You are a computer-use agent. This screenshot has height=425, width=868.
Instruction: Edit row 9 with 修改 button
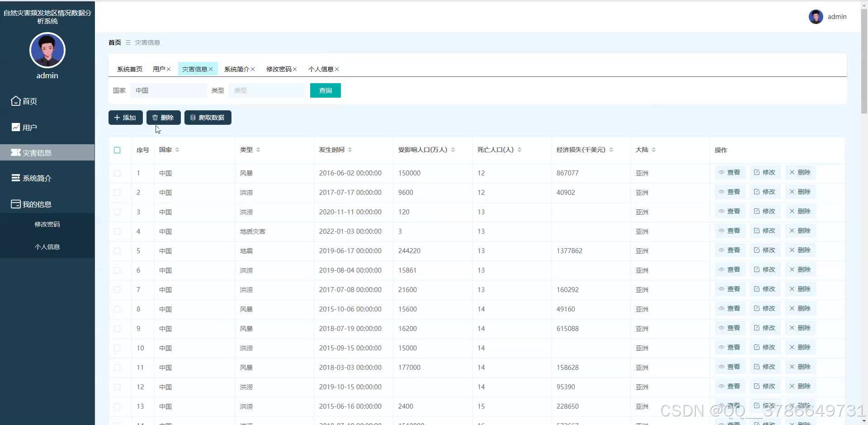(x=765, y=328)
